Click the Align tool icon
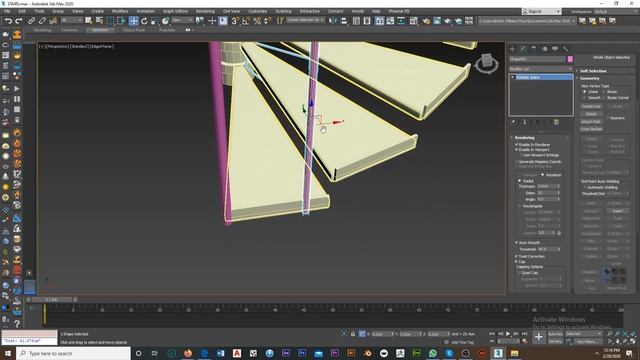 [344, 21]
